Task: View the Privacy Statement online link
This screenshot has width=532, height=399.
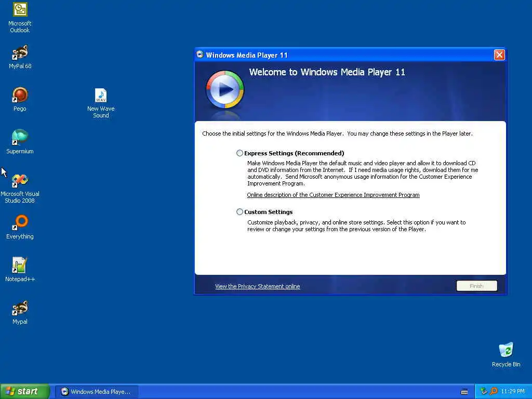Action: click(258, 286)
